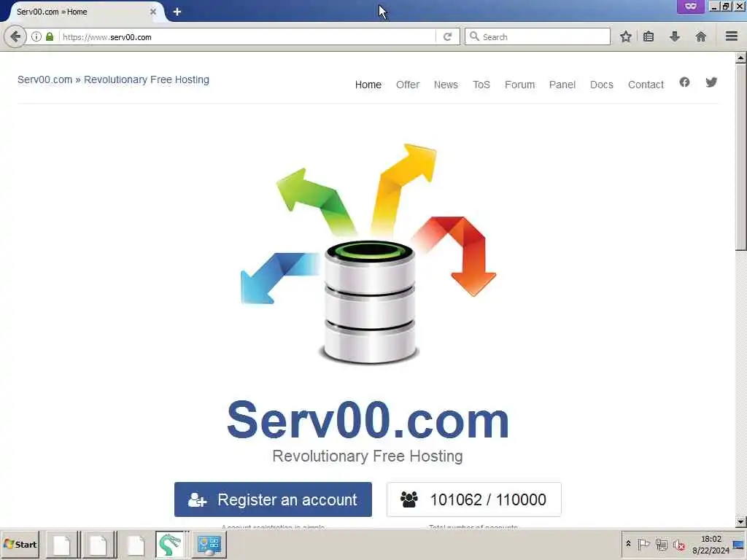This screenshot has height=560, width=747.
Task: Expand hidden system tray icons
Action: pos(628,544)
